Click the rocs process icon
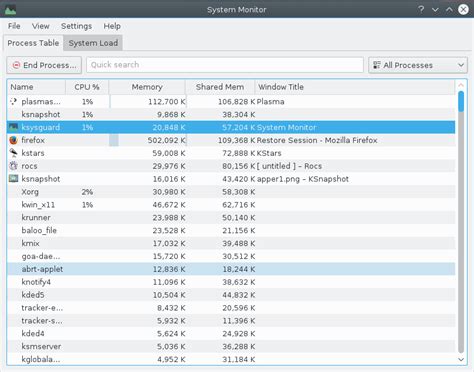 (x=13, y=166)
